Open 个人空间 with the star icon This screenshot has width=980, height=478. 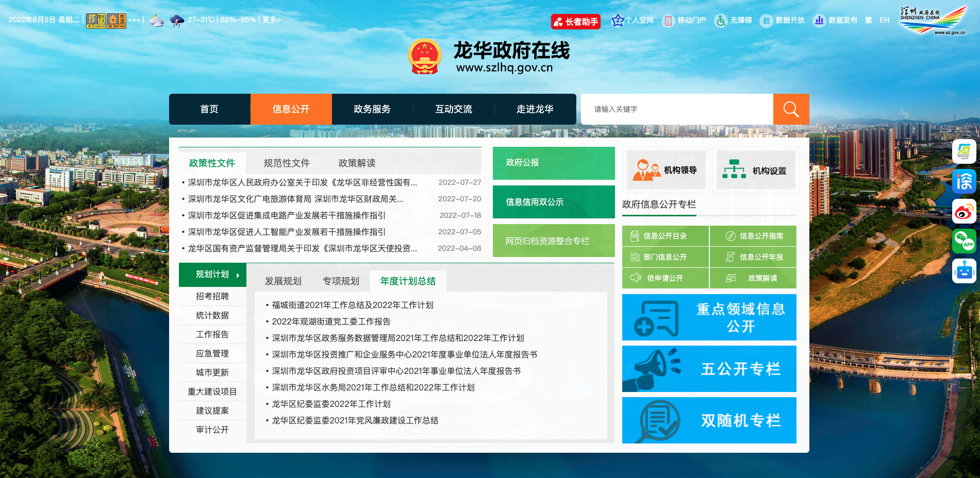coord(632,20)
